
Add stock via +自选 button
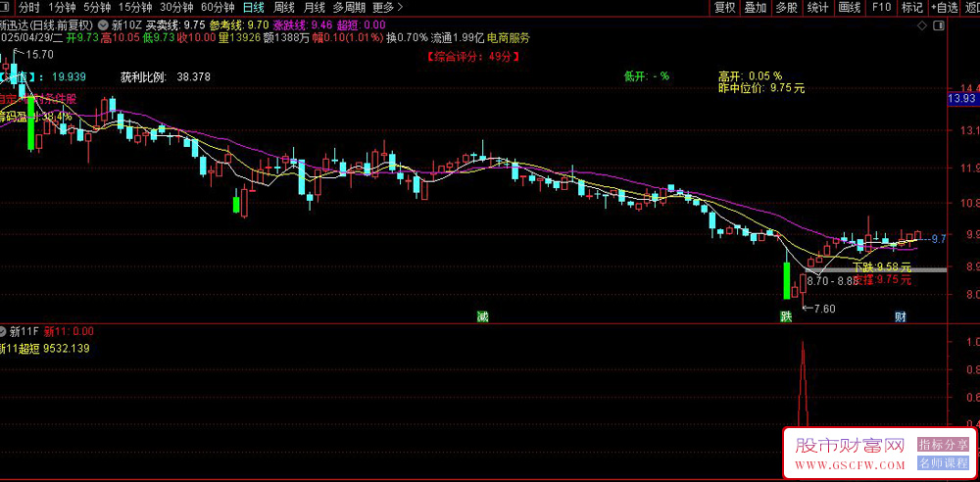tap(945, 8)
